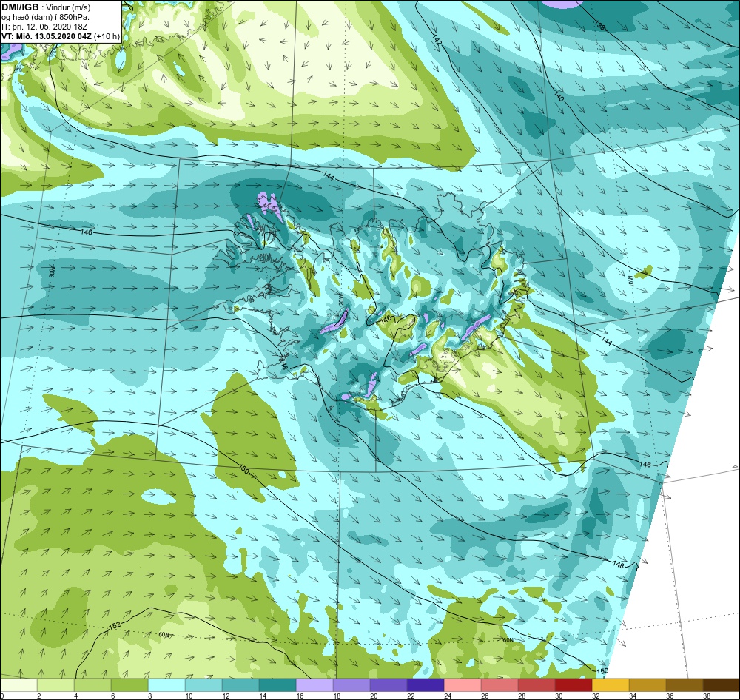Viewport: 740px width, 700px height.
Task: Select the legend value 16
Action: (300, 696)
